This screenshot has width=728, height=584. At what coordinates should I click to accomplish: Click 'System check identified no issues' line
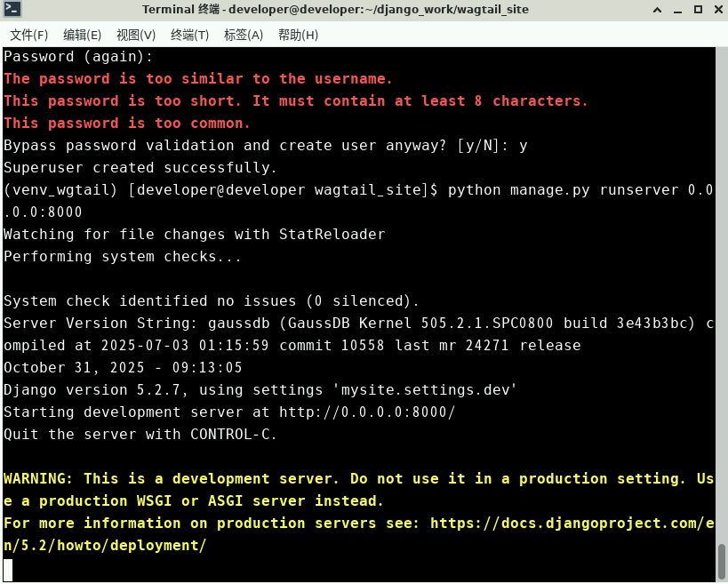(212, 301)
